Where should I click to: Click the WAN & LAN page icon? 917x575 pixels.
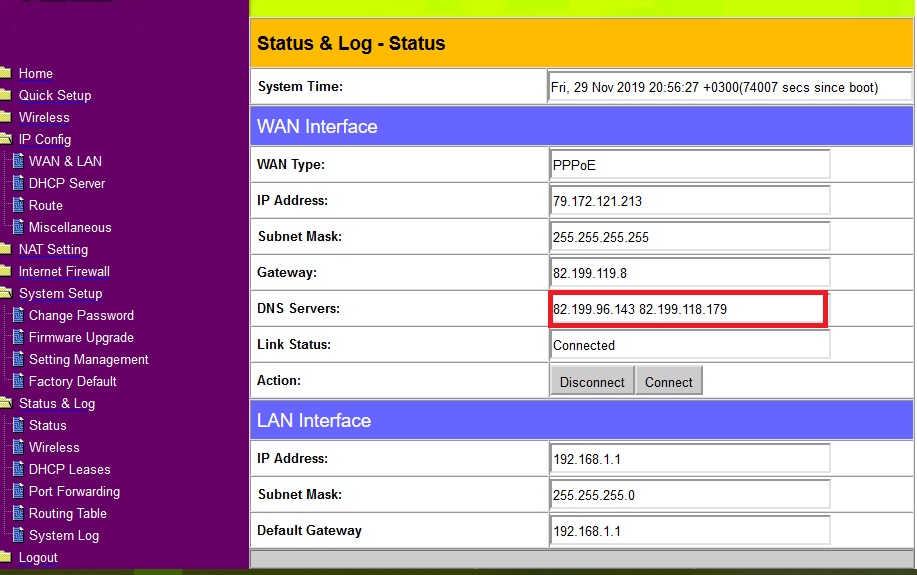click(x=19, y=161)
